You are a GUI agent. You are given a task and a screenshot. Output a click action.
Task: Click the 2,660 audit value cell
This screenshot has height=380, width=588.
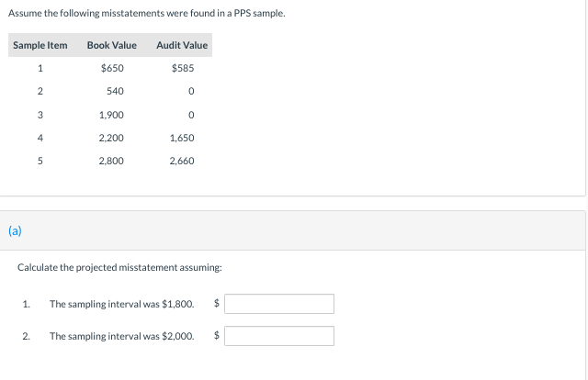click(182, 161)
